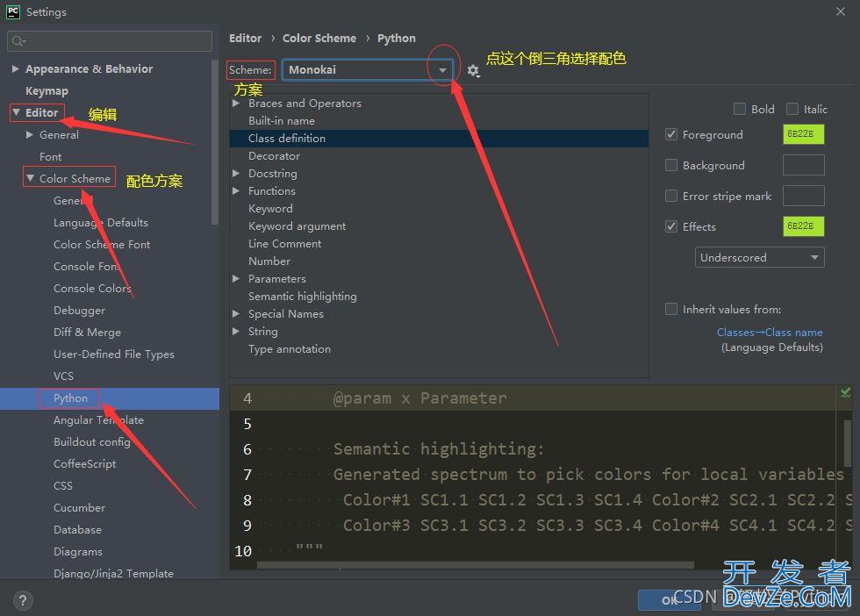Pick the Foreground color swatch 6E22E
The image size is (860, 616).
click(803, 134)
